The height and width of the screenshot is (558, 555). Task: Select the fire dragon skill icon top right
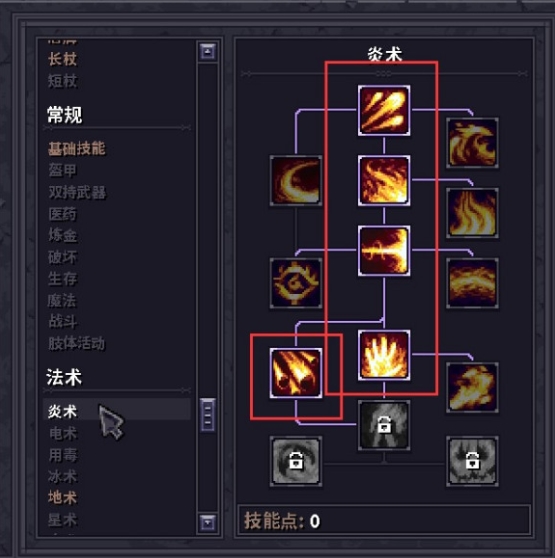click(x=472, y=143)
